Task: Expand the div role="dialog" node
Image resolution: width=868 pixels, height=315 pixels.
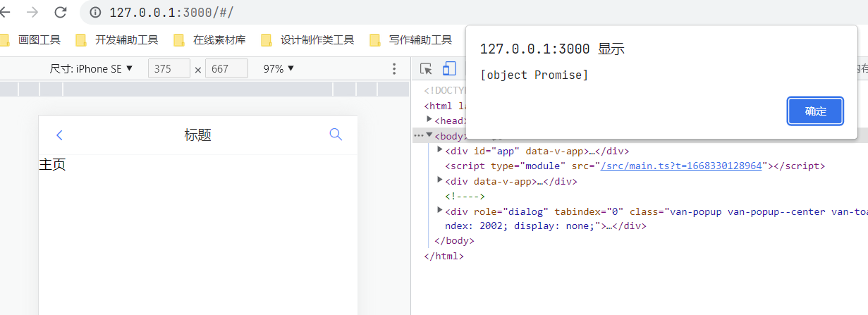Action: [440, 211]
